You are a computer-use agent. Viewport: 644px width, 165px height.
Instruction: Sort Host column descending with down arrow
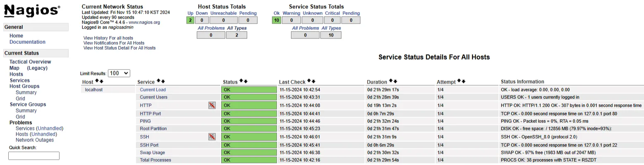101,81
